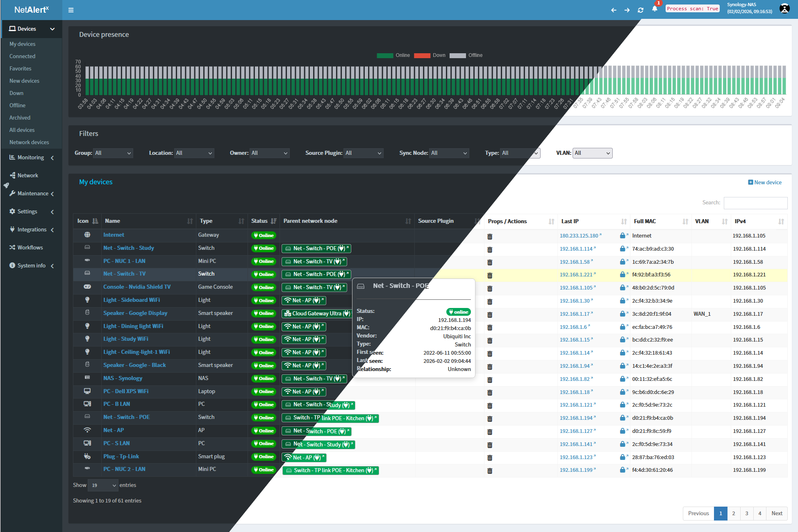Image resolution: width=798 pixels, height=532 pixels.
Task: Click the user avatar icon
Action: [784, 9]
